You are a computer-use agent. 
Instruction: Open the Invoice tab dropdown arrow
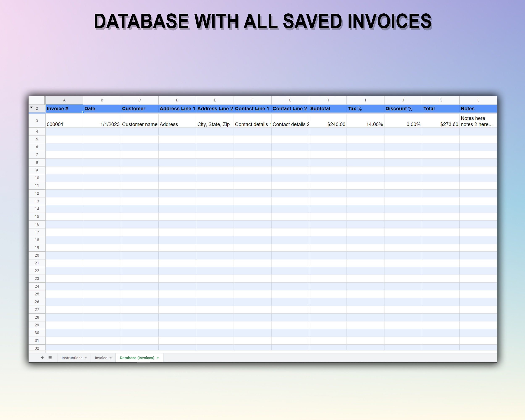click(110, 358)
